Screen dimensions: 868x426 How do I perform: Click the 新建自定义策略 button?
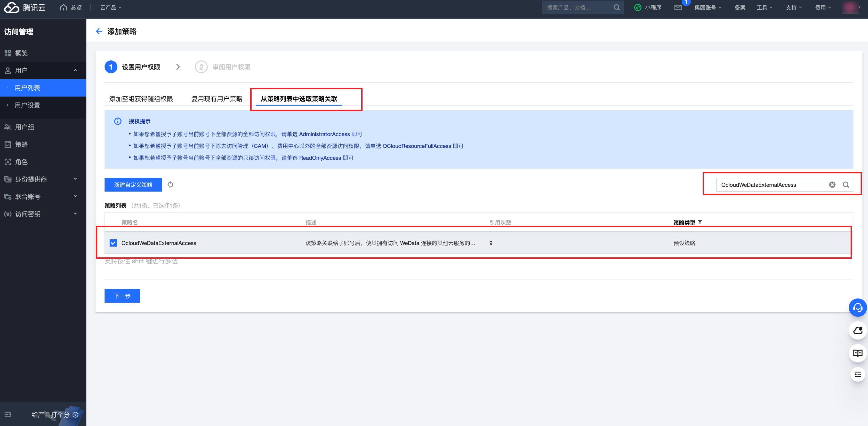(x=133, y=185)
